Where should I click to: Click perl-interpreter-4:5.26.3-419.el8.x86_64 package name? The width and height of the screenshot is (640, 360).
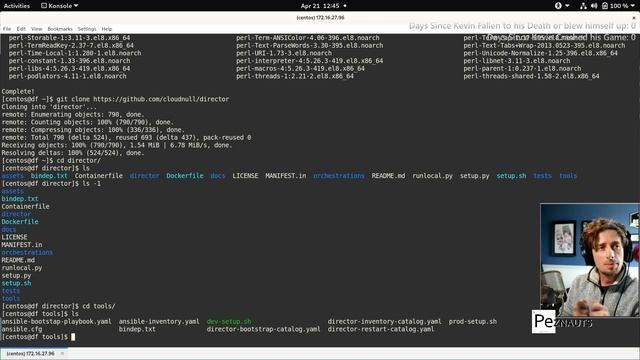point(309,61)
